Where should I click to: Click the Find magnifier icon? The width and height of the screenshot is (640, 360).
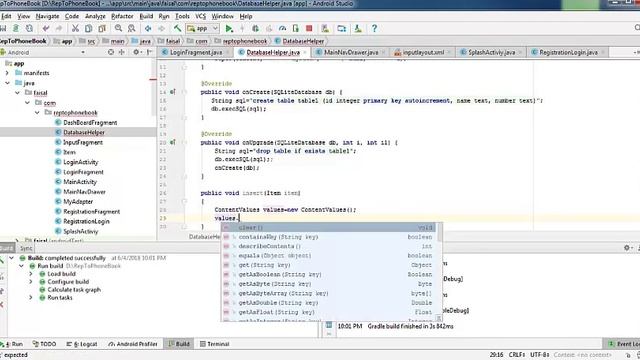tap(118, 29)
